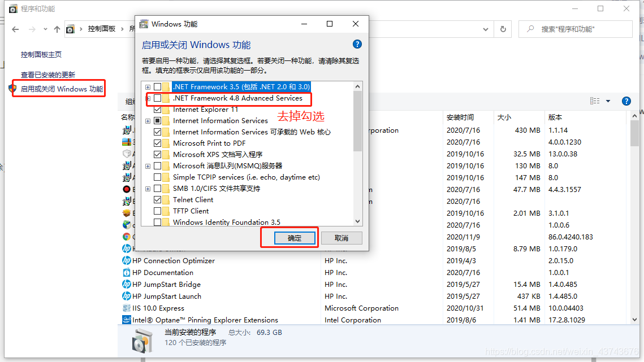Click features list scrollbar thumb
Viewport: 644px width, 362px height.
click(358, 121)
